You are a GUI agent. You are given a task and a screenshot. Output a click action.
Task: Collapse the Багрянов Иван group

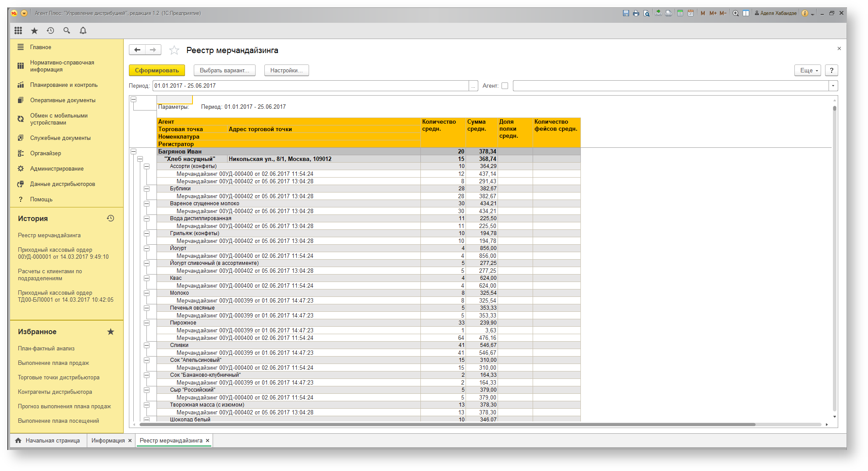[x=133, y=152]
